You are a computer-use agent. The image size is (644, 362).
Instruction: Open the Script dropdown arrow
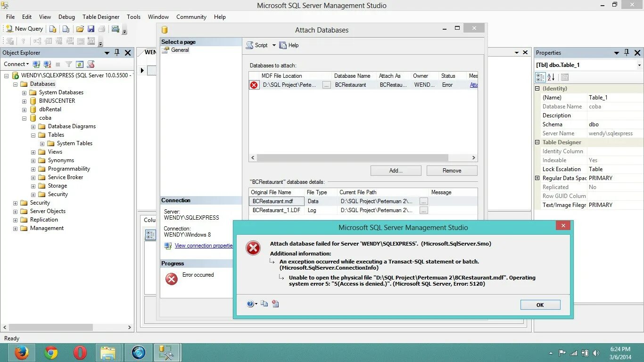274,45
